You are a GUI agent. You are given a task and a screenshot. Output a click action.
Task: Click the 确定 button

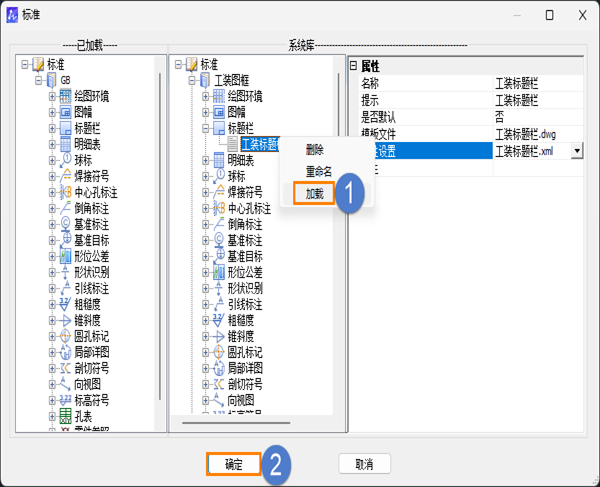tap(234, 464)
